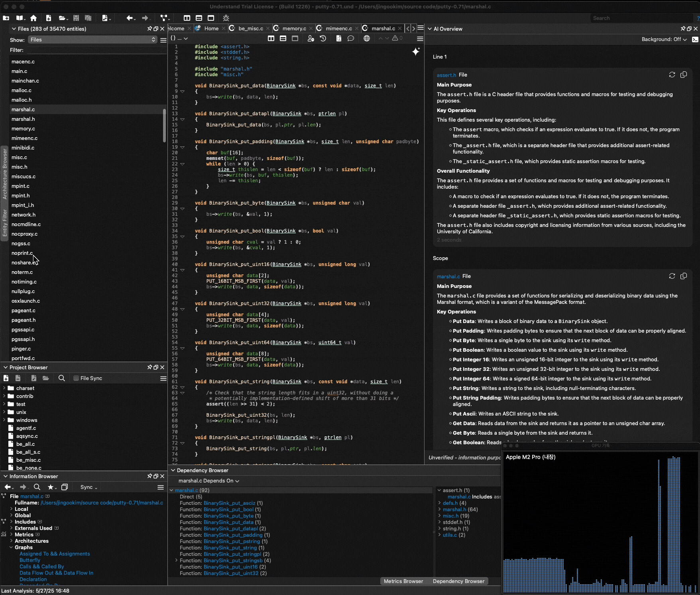Toggle fold arrow at line 62

coord(183,387)
